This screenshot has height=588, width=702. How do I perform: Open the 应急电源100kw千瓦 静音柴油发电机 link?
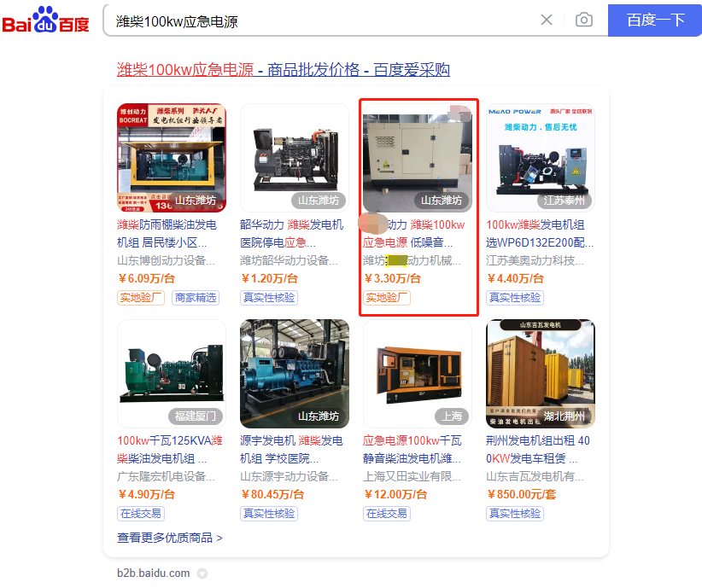[x=412, y=449]
